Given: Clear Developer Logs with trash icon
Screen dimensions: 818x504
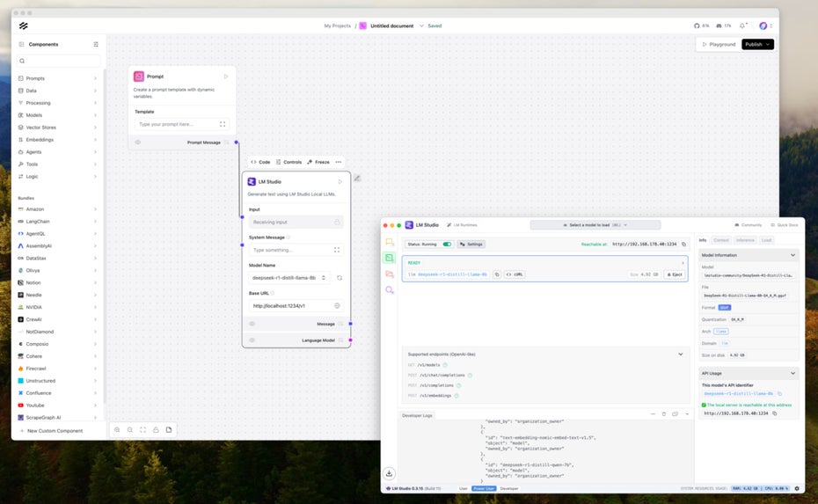Looking at the screenshot, I should pyautogui.click(x=663, y=413).
